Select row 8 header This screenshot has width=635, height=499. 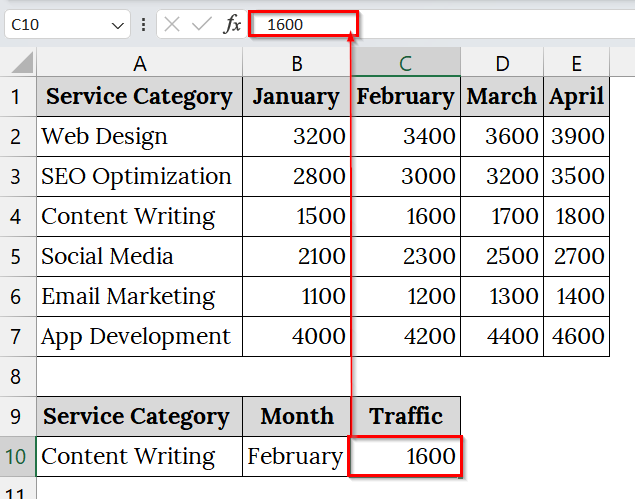(x=18, y=376)
